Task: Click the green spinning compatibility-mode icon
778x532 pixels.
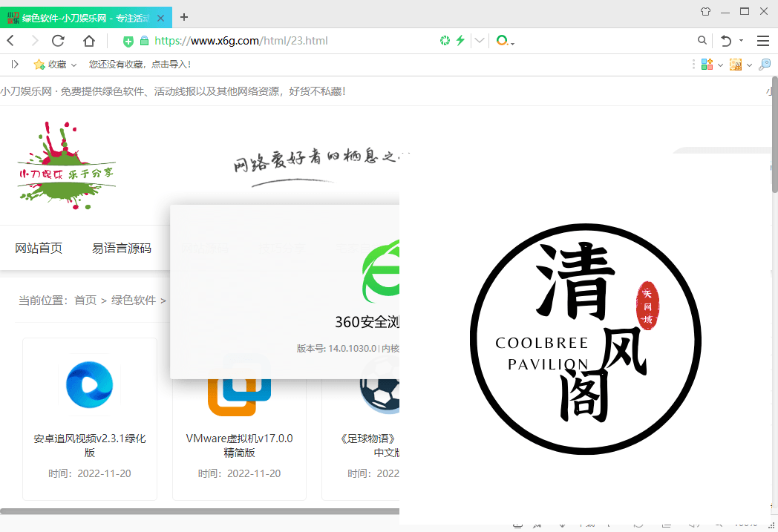Action: point(445,41)
